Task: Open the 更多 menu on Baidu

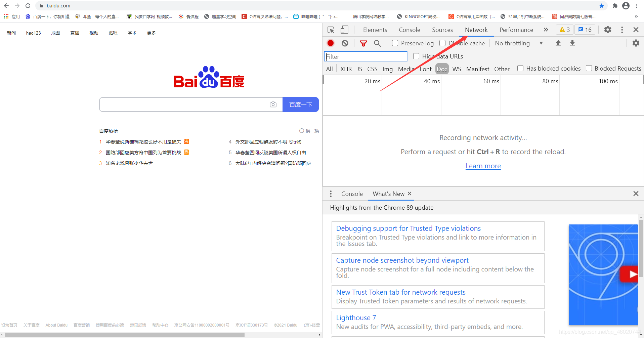Action: pos(151,33)
